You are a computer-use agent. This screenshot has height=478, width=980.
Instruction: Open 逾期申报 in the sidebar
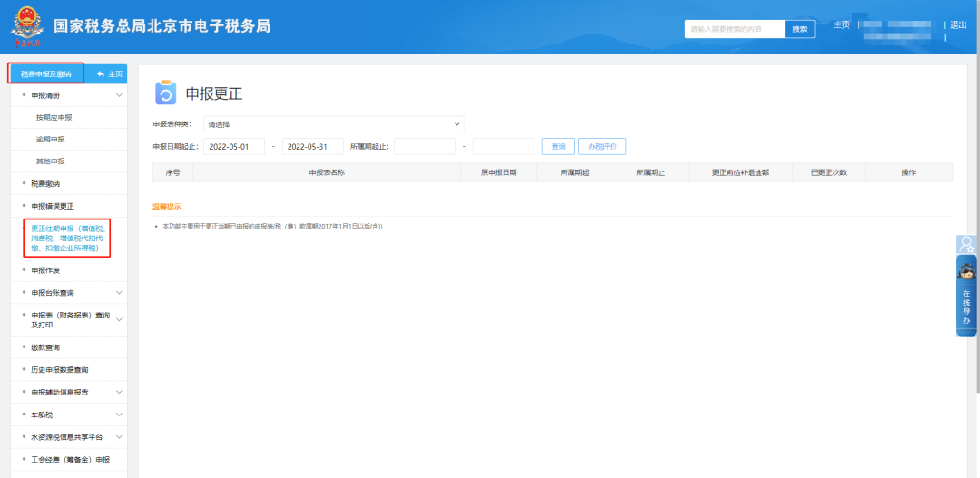pyautogui.click(x=51, y=140)
